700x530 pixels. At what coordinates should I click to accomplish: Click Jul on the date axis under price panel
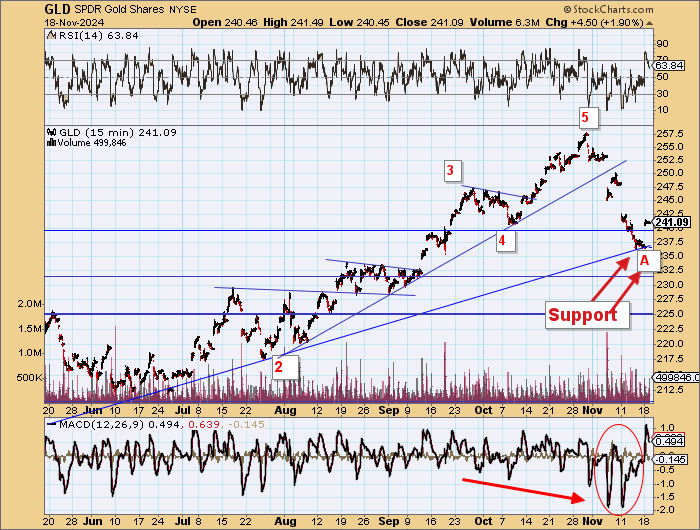coord(183,410)
